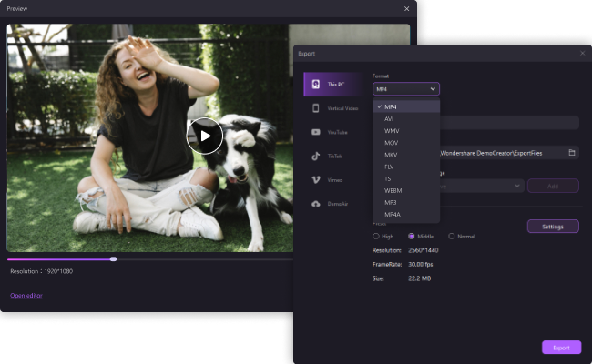This screenshot has width=592, height=364.
Task: Choose WMV from the format list
Action: [406, 131]
